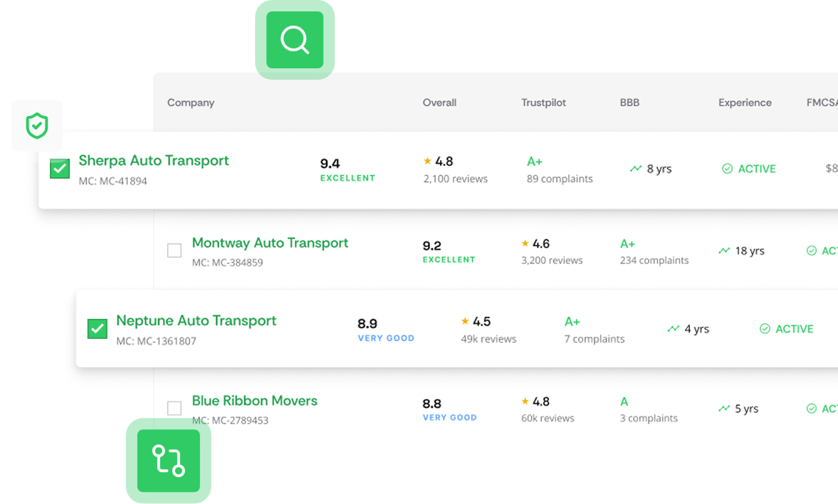Image resolution: width=838 pixels, height=504 pixels.
Task: Click the 9.4 overall score for Sherpa
Action: (x=330, y=163)
